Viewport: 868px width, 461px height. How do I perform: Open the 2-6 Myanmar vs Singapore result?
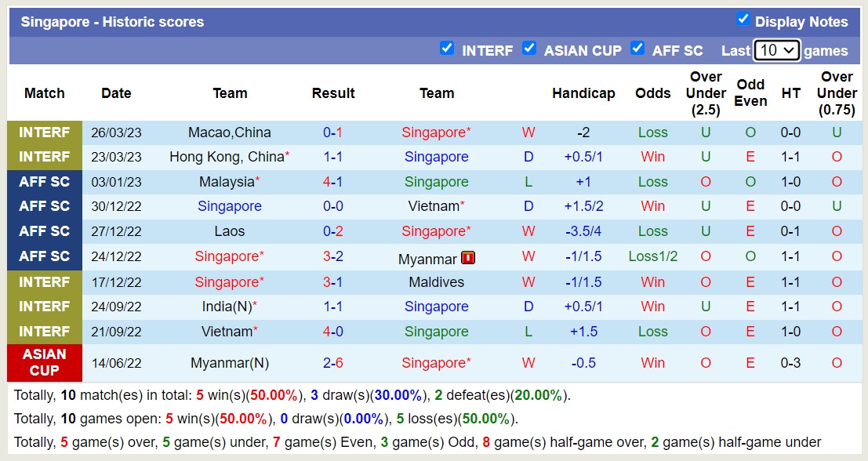(x=333, y=363)
